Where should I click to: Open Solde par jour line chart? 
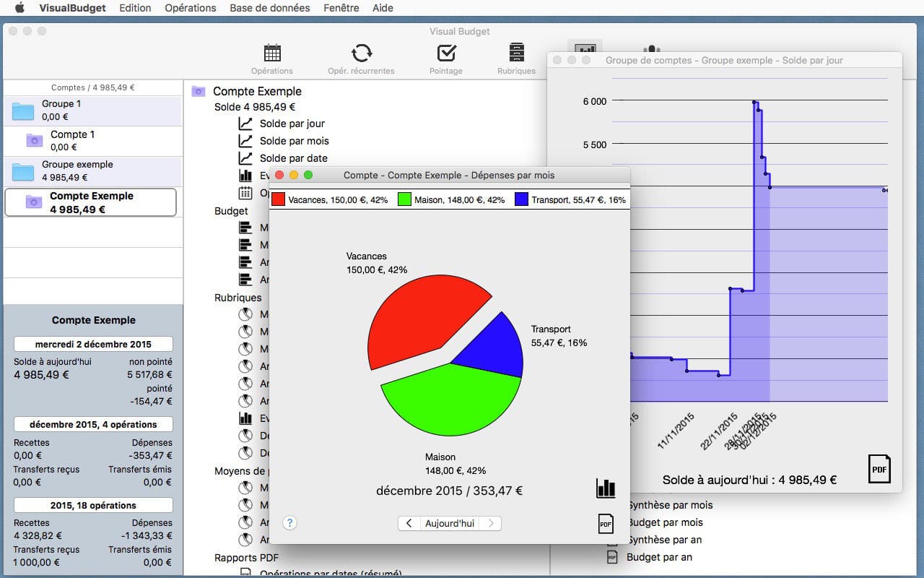point(291,124)
